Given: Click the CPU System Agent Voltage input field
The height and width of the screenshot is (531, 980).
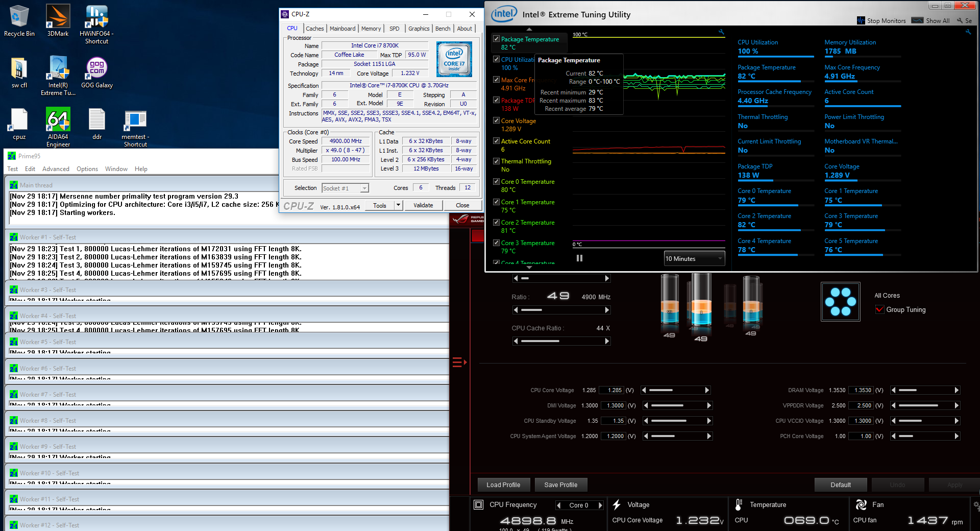Looking at the screenshot, I should click(612, 436).
